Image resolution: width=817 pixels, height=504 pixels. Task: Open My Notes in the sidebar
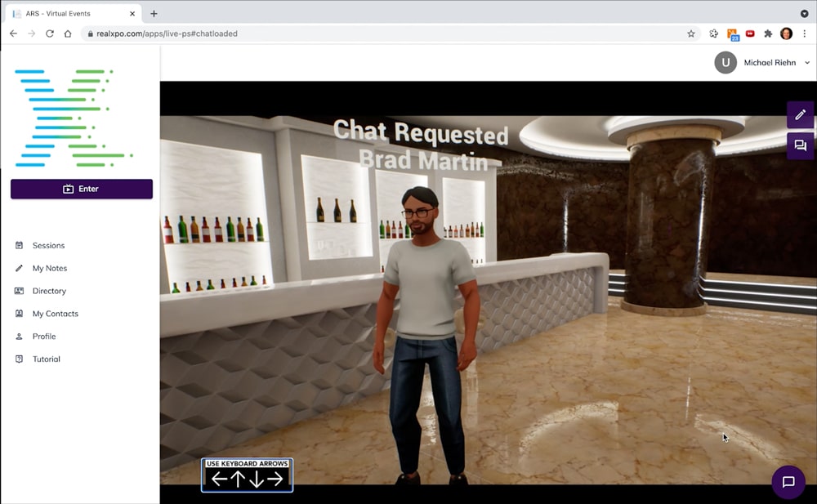pyautogui.click(x=50, y=269)
